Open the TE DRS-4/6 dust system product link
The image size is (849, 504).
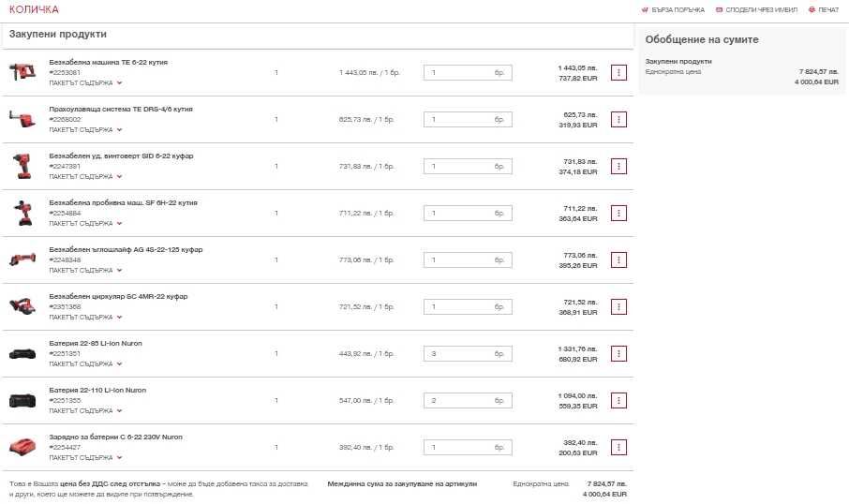pos(121,109)
